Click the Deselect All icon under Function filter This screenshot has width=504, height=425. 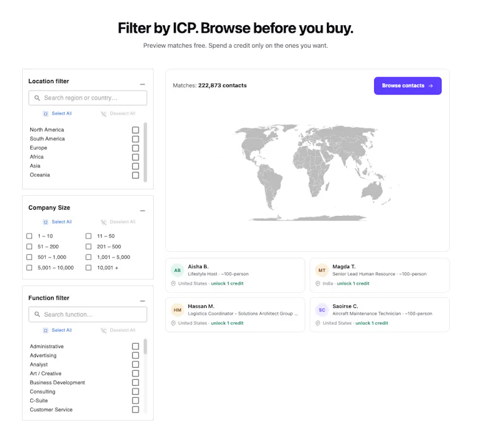click(x=103, y=330)
